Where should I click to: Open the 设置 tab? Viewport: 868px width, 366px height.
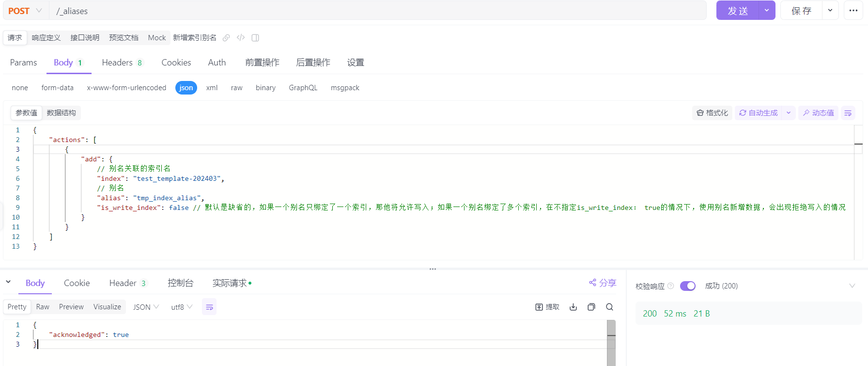pos(356,63)
